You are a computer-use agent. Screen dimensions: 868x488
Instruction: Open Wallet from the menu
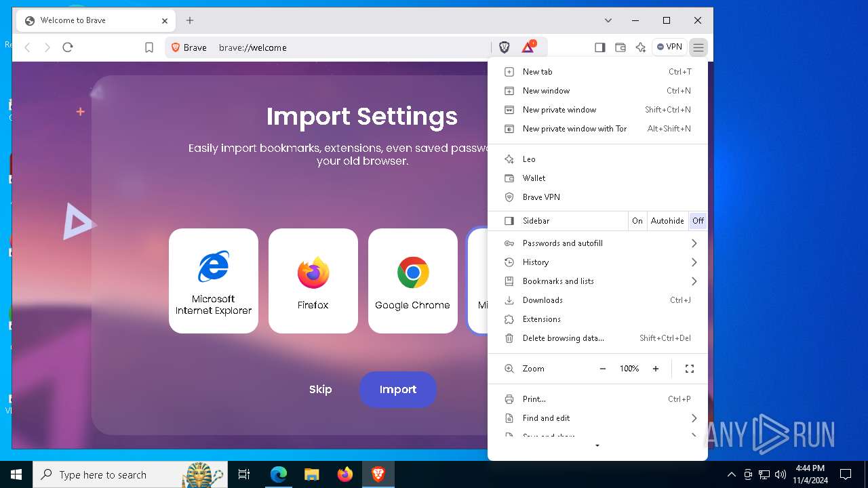pos(597,178)
